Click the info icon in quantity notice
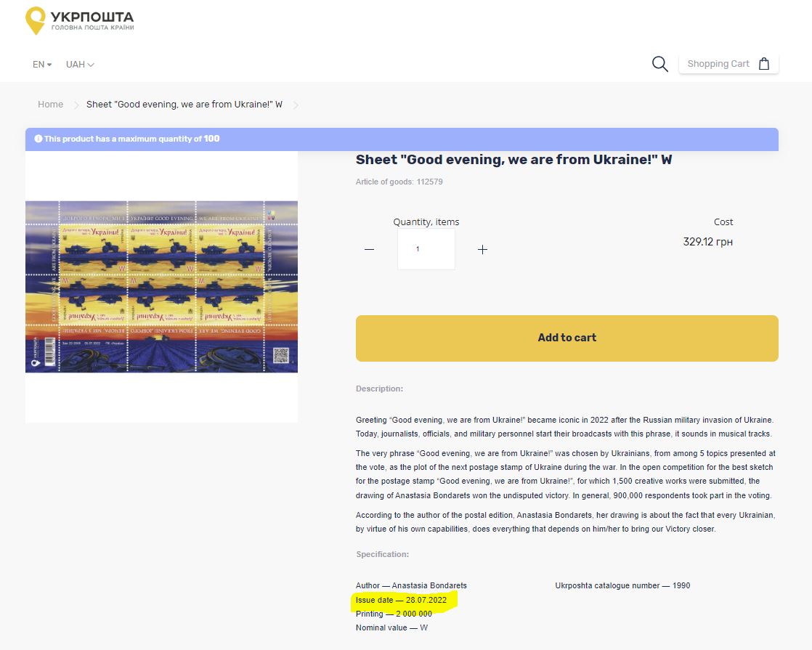The image size is (812, 650). click(x=38, y=139)
